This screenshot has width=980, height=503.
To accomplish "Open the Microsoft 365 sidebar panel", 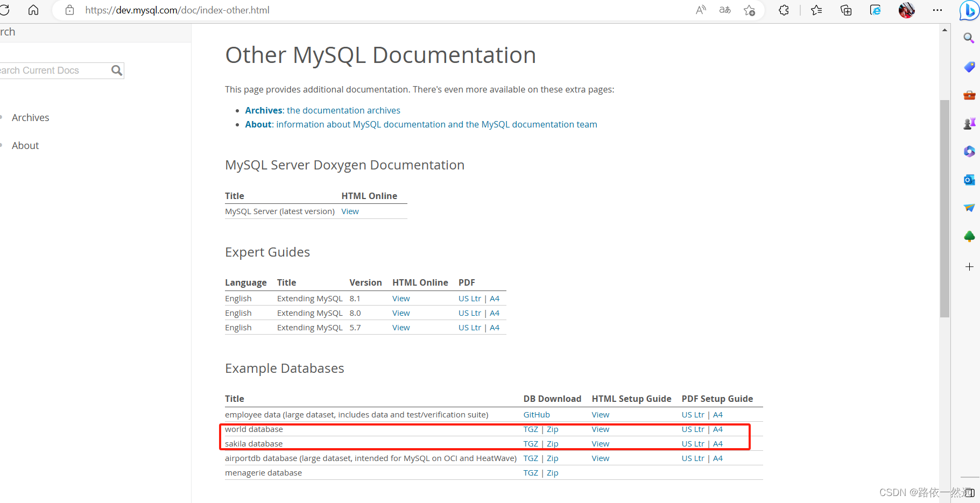I will pyautogui.click(x=969, y=151).
